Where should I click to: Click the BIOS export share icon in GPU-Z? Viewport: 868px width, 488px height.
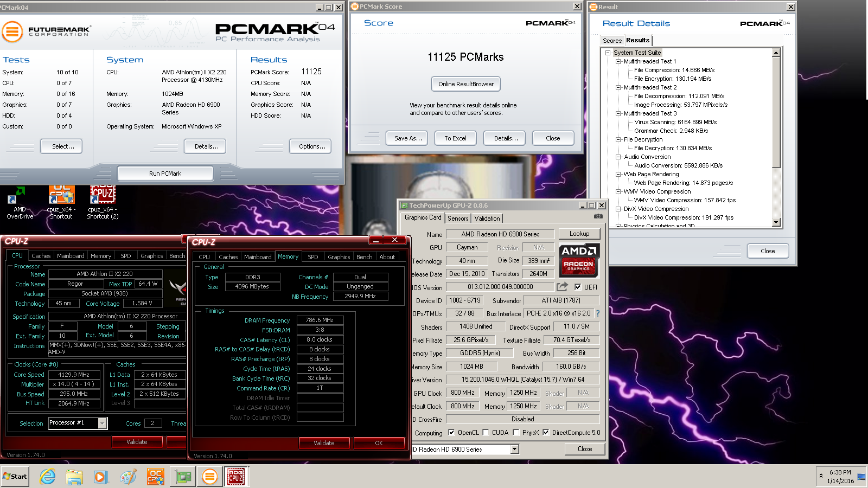(563, 286)
